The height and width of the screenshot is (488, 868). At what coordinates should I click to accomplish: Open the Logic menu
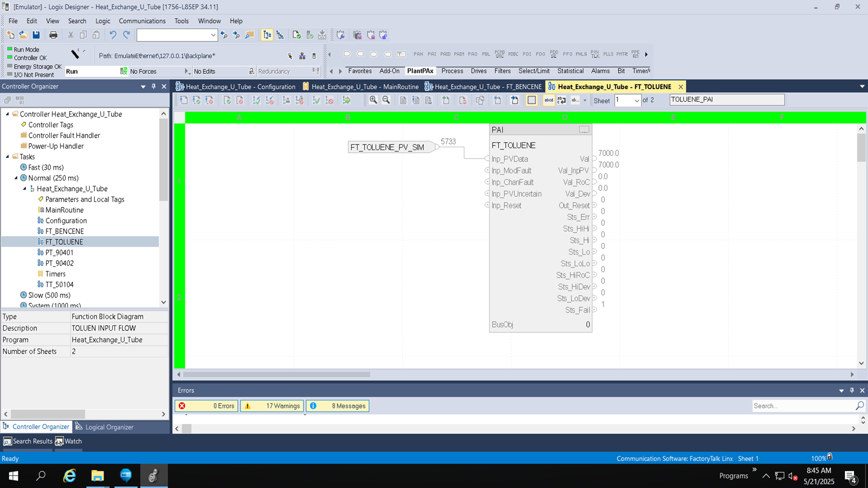[x=103, y=21]
